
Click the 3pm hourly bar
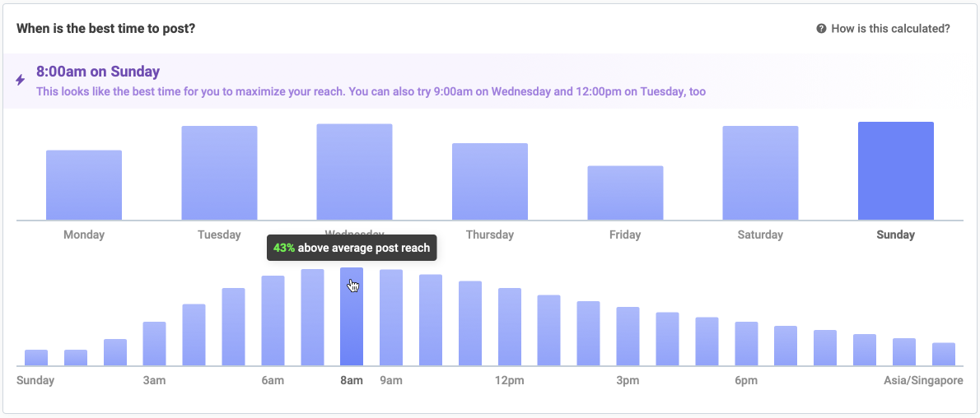point(628,337)
